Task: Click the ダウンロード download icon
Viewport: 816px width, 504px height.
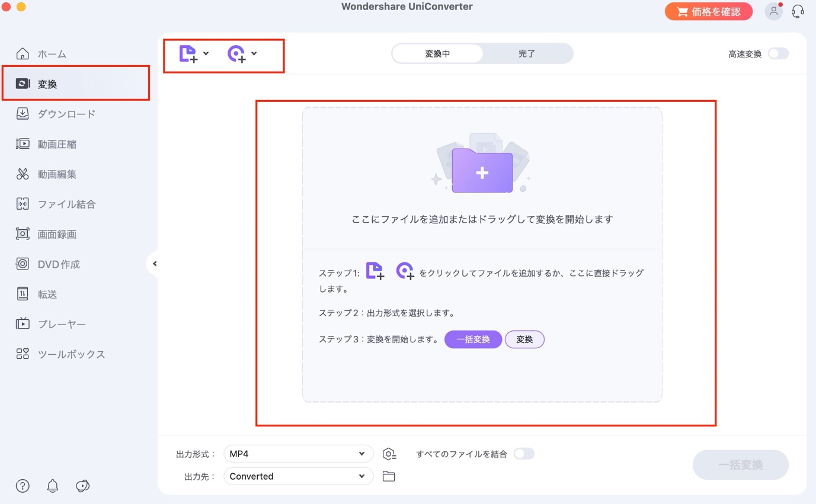Action: (23, 114)
